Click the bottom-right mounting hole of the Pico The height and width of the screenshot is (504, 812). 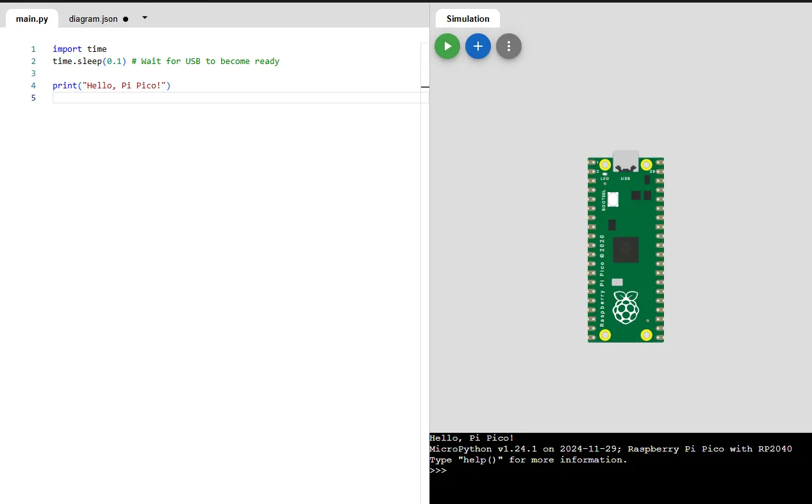pos(647,335)
